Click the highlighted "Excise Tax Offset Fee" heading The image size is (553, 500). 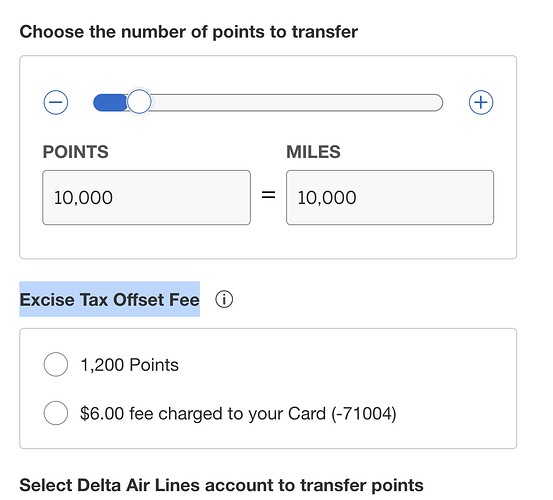[109, 299]
